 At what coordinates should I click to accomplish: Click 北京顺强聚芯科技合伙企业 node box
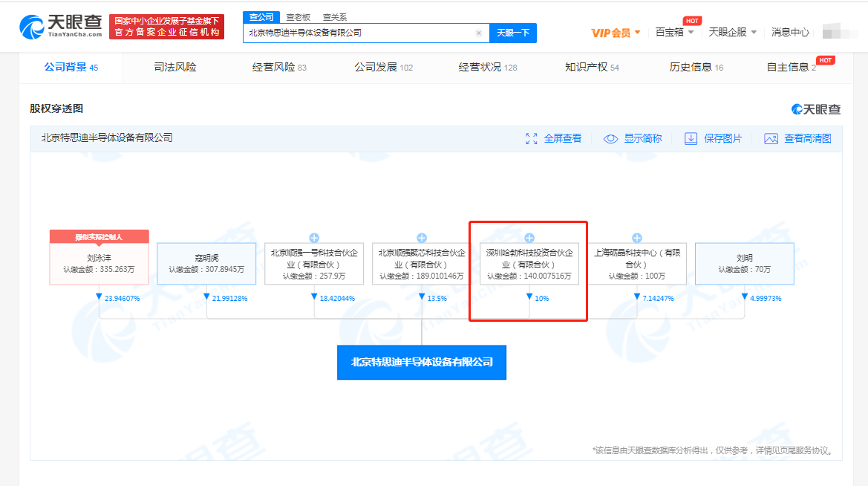click(422, 264)
